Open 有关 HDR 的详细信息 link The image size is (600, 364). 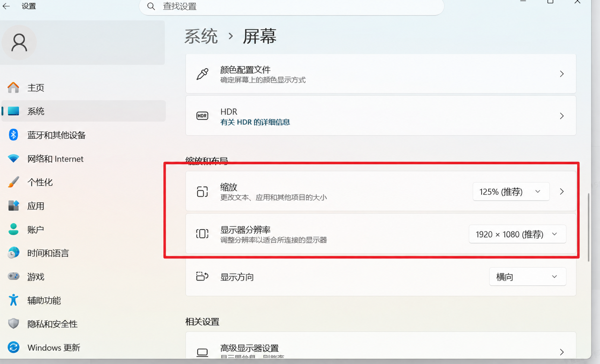[x=255, y=122]
